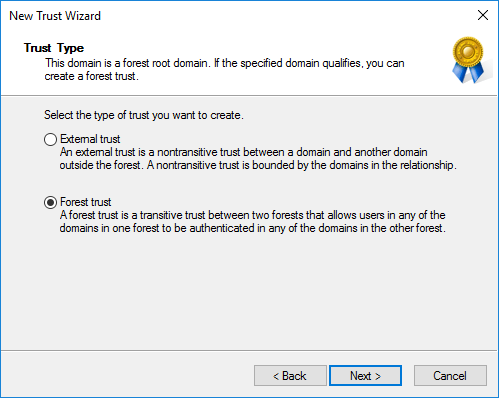
Task: Click "Select the type of trust" instruction text
Action: [144, 115]
